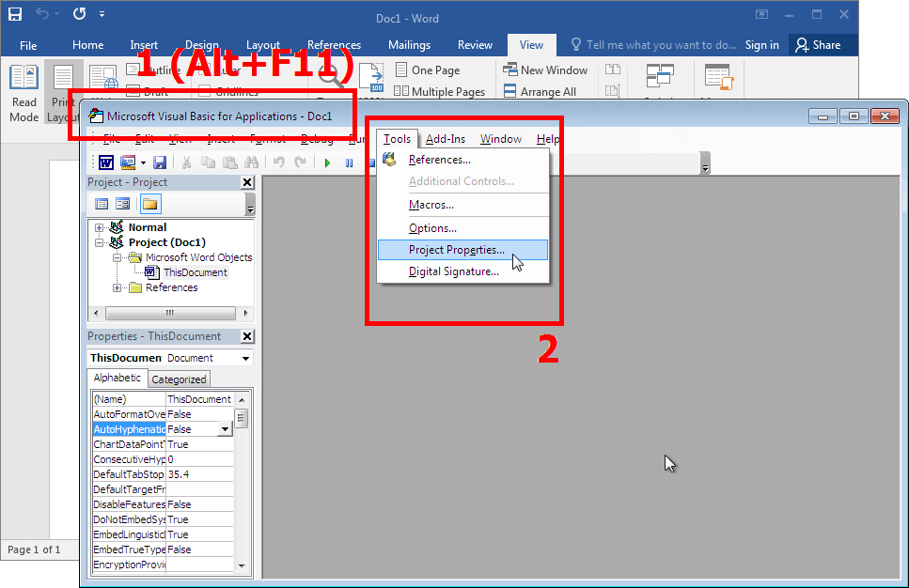Close the Project panel
Viewport: 909px width, 588px height.
[x=247, y=182]
